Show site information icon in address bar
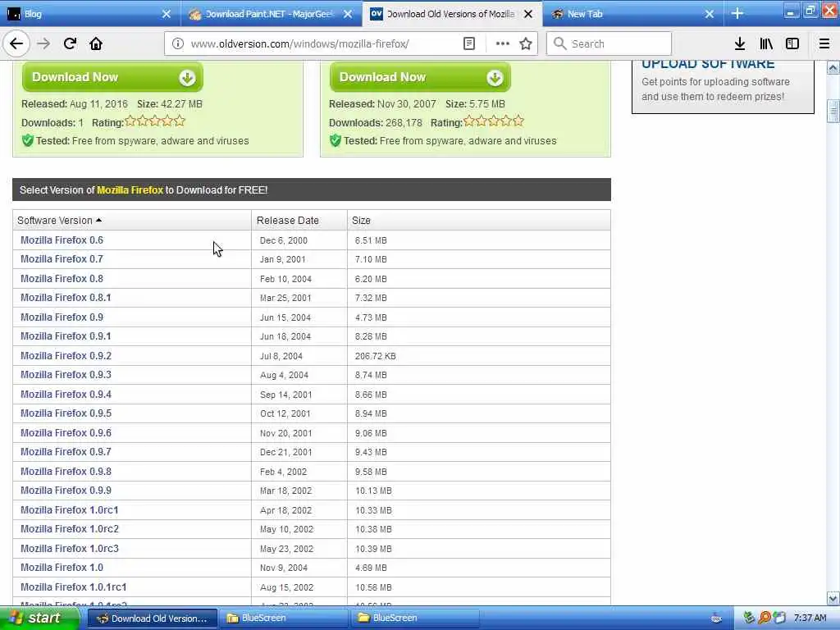 tap(178, 44)
